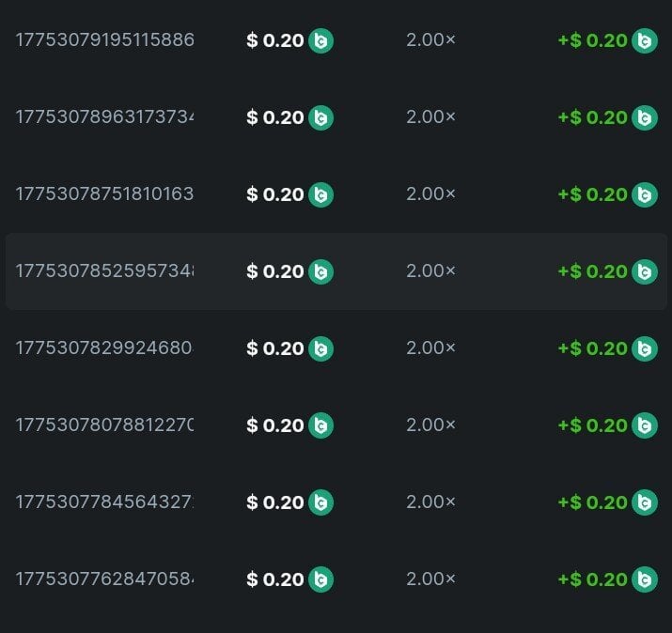Open bet ID starting with 1775307807
Image resolution: width=672 pixels, height=633 pixels.
pos(104,425)
